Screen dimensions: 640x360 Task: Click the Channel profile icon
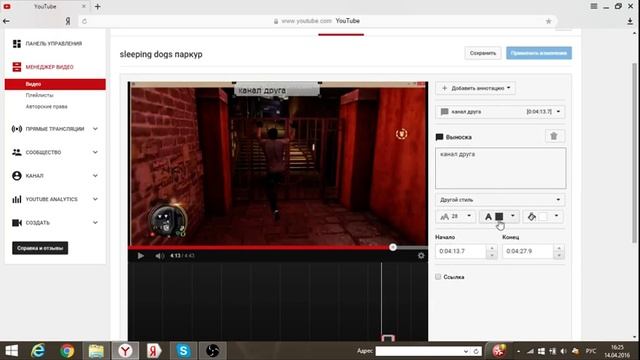(x=17, y=176)
